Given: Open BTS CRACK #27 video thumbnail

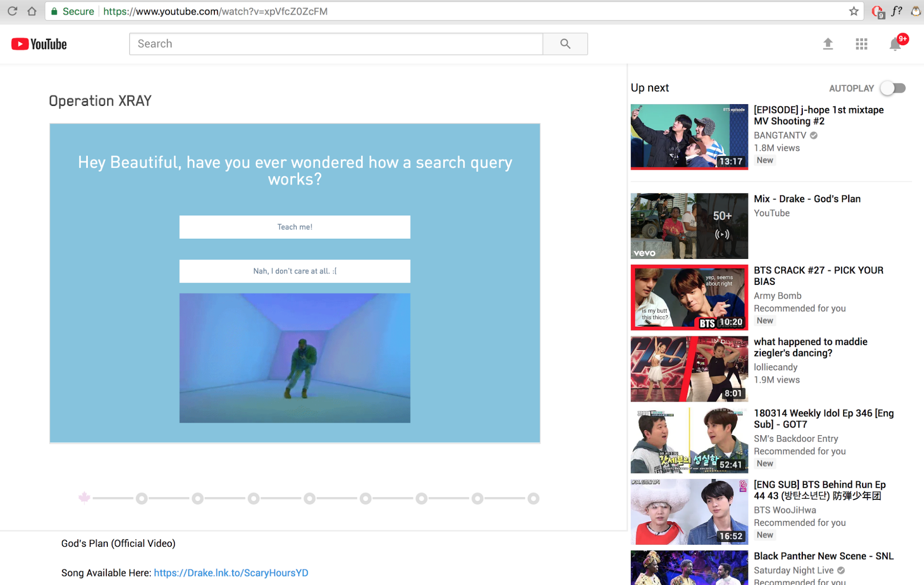Looking at the screenshot, I should tap(689, 297).
